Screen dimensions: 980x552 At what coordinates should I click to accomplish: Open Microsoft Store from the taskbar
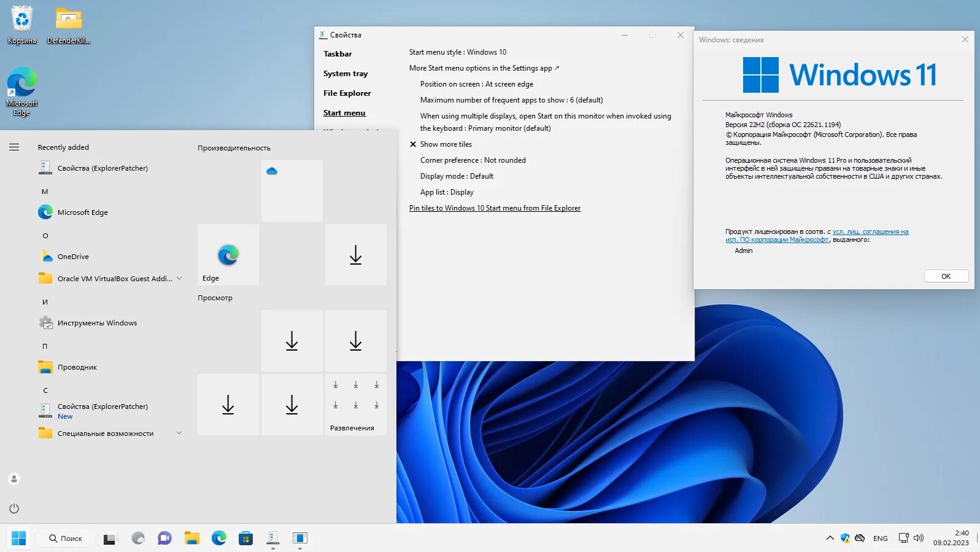coord(246,538)
